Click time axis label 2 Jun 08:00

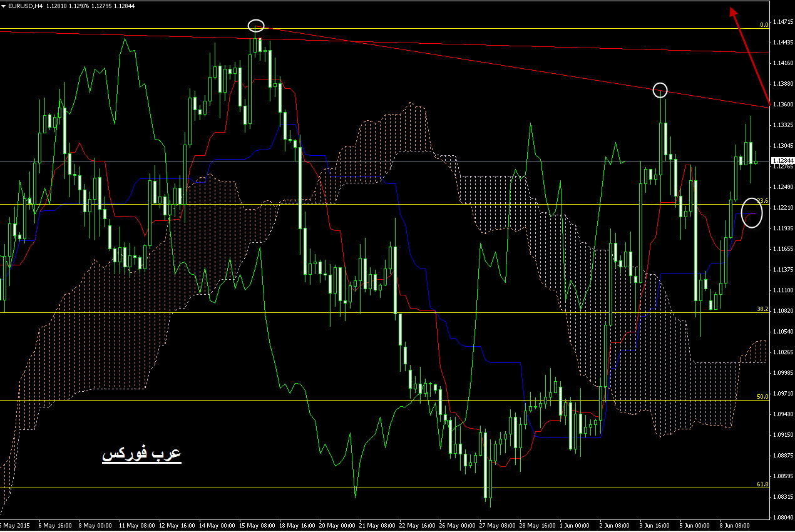[x=616, y=526]
